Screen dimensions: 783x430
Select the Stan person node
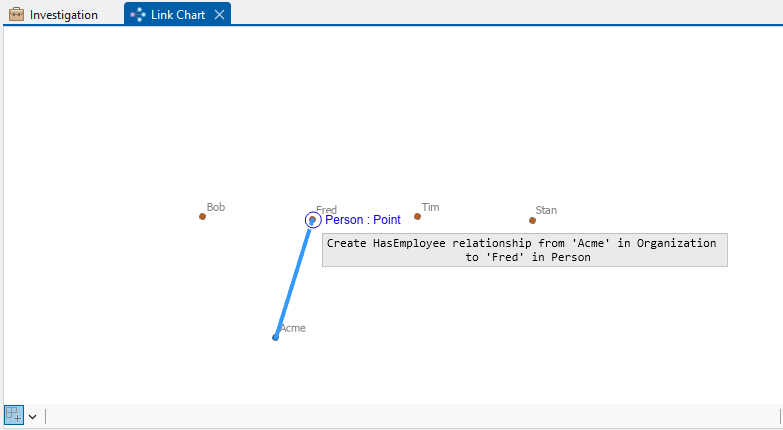coord(532,220)
